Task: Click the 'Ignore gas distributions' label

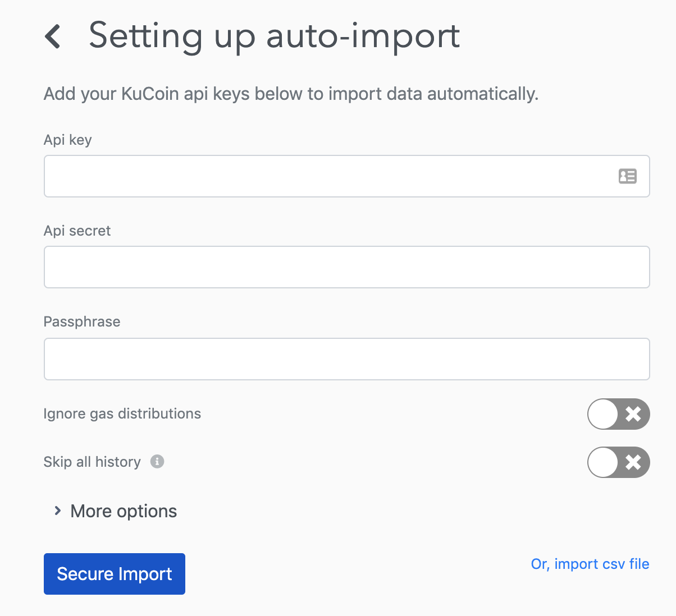Action: click(122, 413)
